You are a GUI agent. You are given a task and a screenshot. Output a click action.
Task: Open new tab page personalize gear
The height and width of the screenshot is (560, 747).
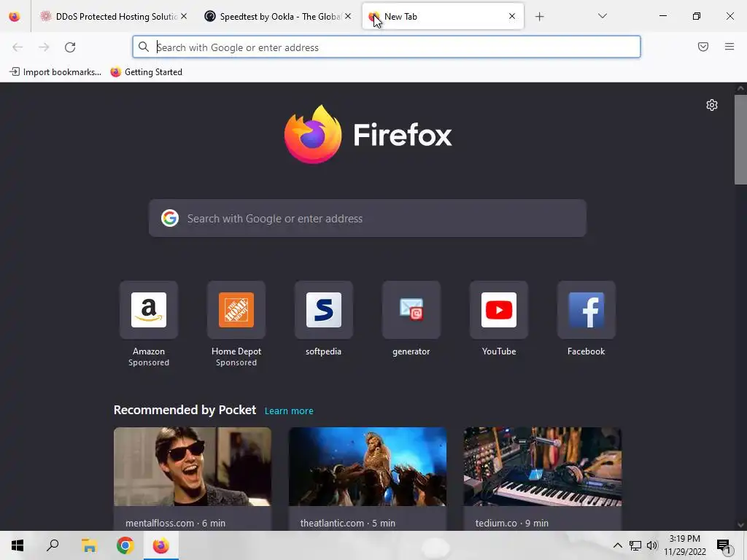712,105
